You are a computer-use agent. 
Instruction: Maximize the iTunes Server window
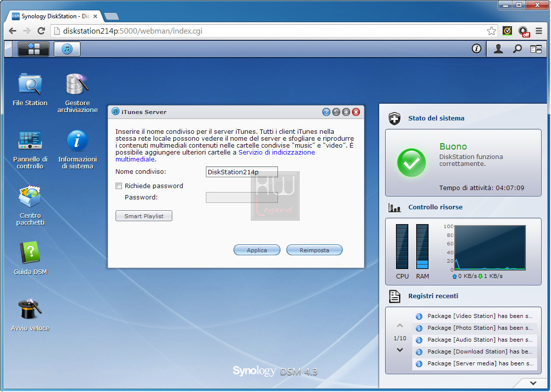point(346,112)
